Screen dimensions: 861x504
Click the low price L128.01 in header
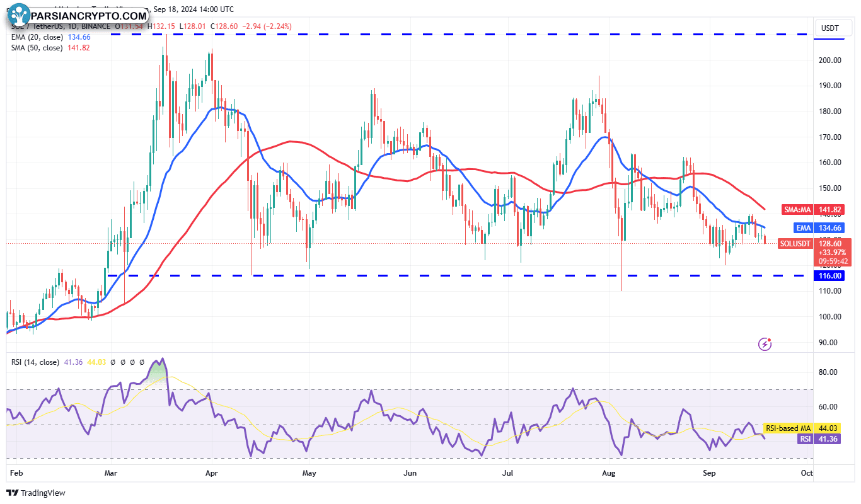(194, 26)
